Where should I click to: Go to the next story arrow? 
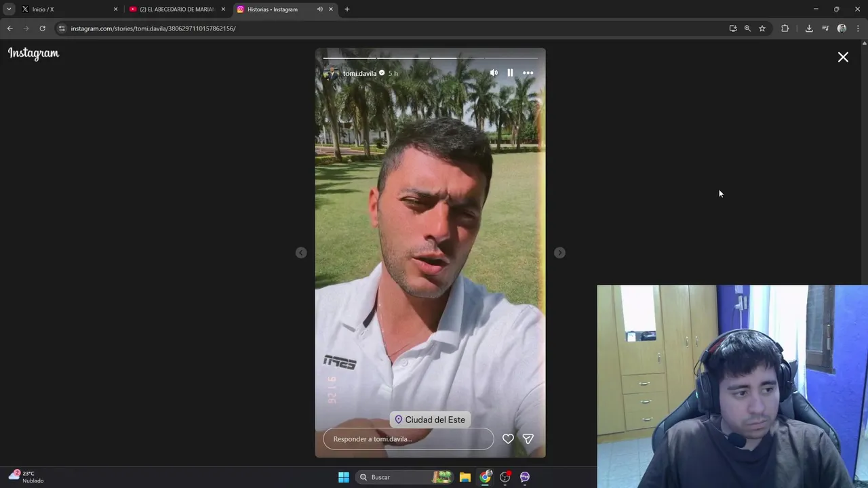[x=559, y=253]
